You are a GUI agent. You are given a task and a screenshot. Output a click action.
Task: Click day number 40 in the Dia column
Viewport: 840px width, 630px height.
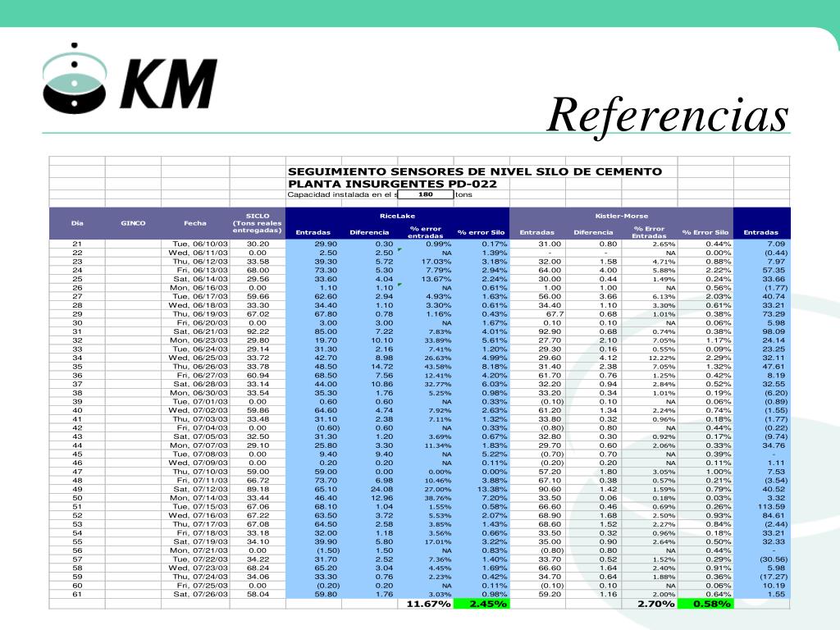click(77, 410)
